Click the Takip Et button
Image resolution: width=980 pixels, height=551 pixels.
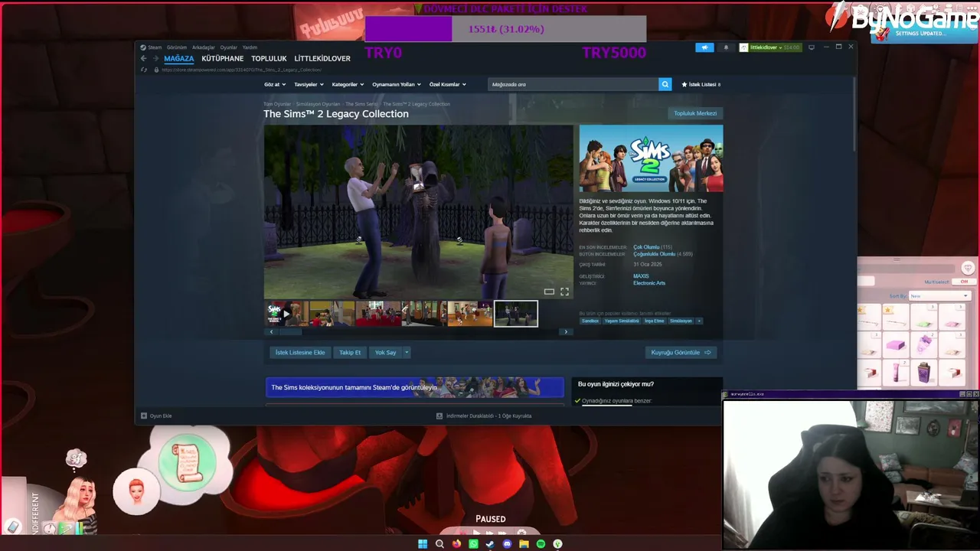click(350, 352)
